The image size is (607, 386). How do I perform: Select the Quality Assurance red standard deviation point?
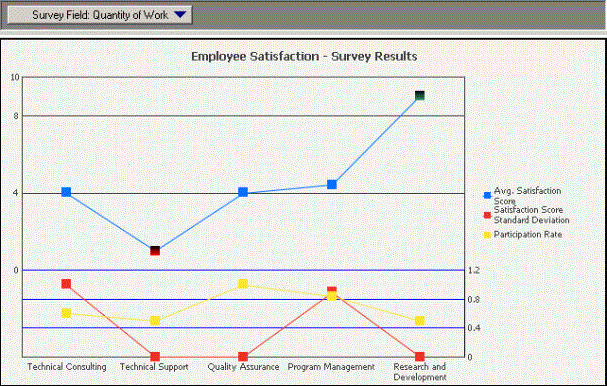point(243,356)
